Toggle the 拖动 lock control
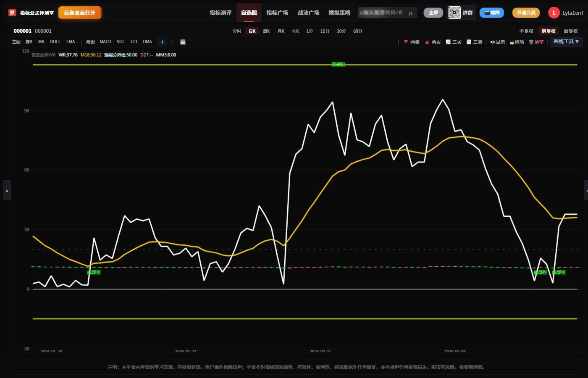 [517, 42]
